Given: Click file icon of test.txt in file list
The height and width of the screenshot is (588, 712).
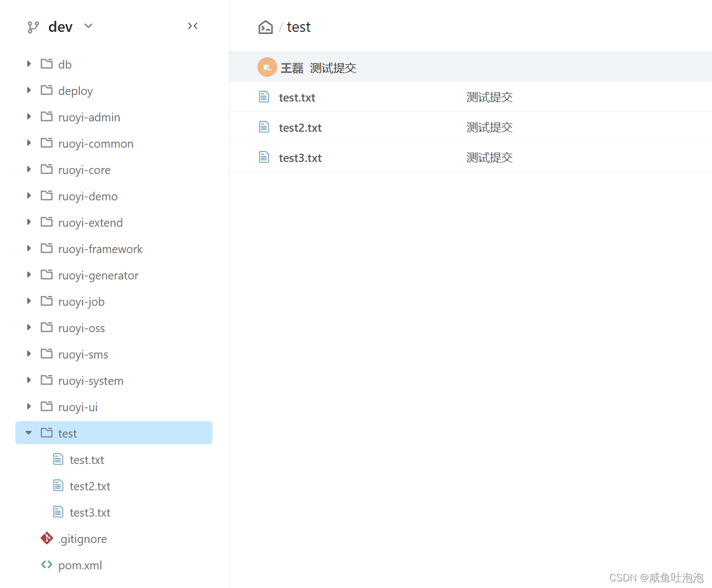Looking at the screenshot, I should pyautogui.click(x=264, y=97).
